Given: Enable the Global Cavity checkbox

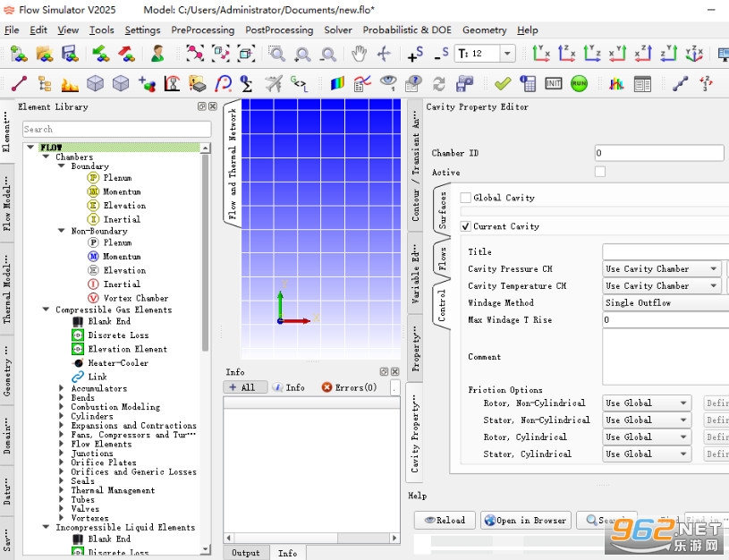Looking at the screenshot, I should pos(465,197).
